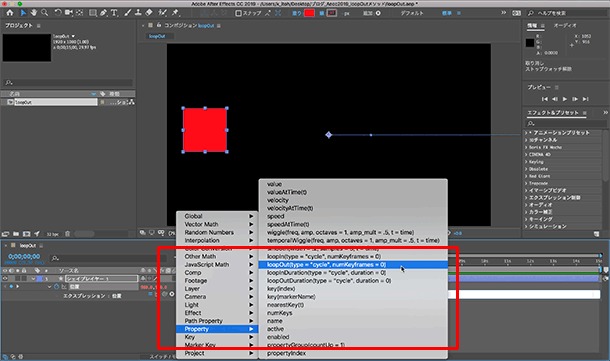Expand the CINEMA 4D effects category
Screen dimensions: 610x361
(x=526, y=154)
